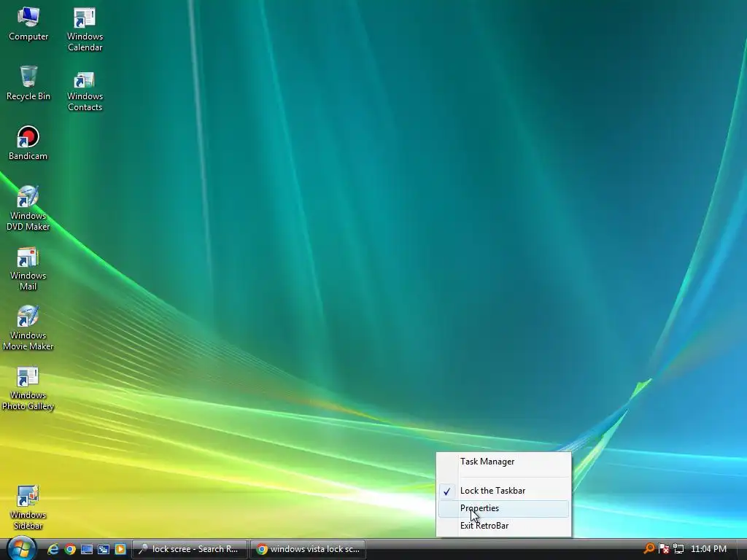Select the Windows Sidebar shortcut

(28, 507)
